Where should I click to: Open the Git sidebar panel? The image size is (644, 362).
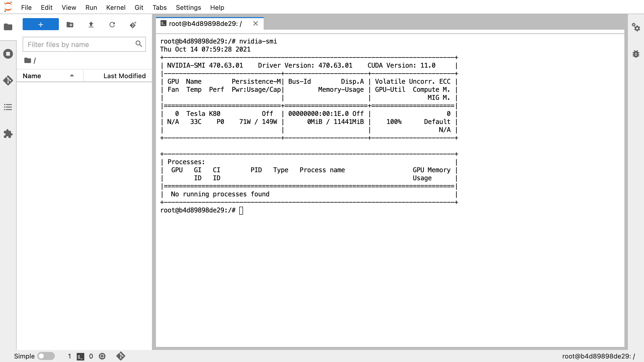click(x=8, y=80)
